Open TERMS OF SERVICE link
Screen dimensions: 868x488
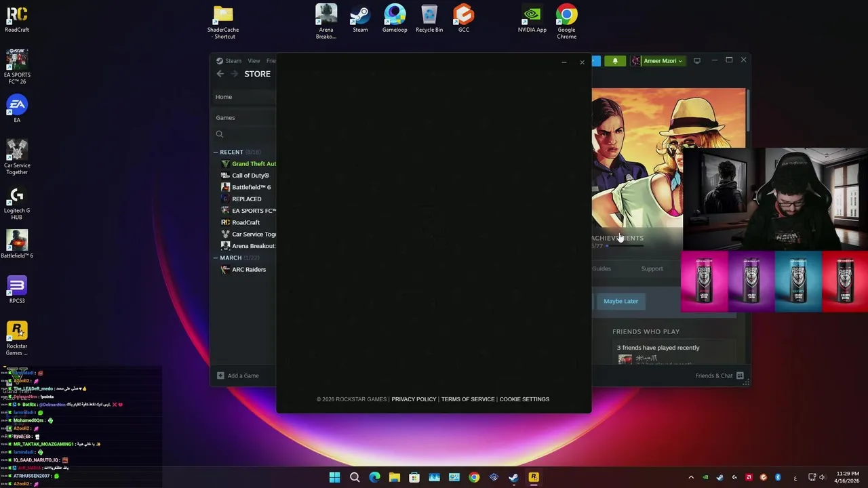[468, 399]
